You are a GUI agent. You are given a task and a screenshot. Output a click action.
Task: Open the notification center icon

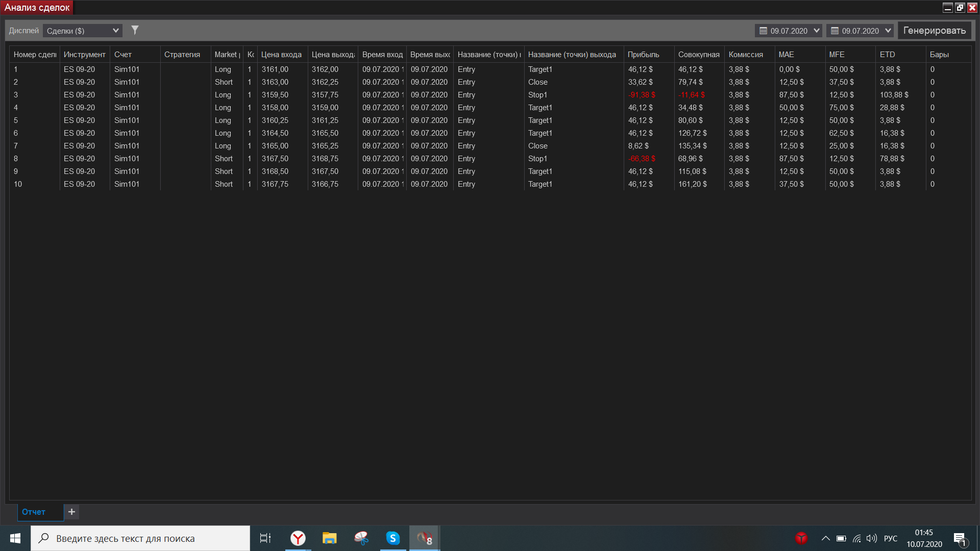960,539
